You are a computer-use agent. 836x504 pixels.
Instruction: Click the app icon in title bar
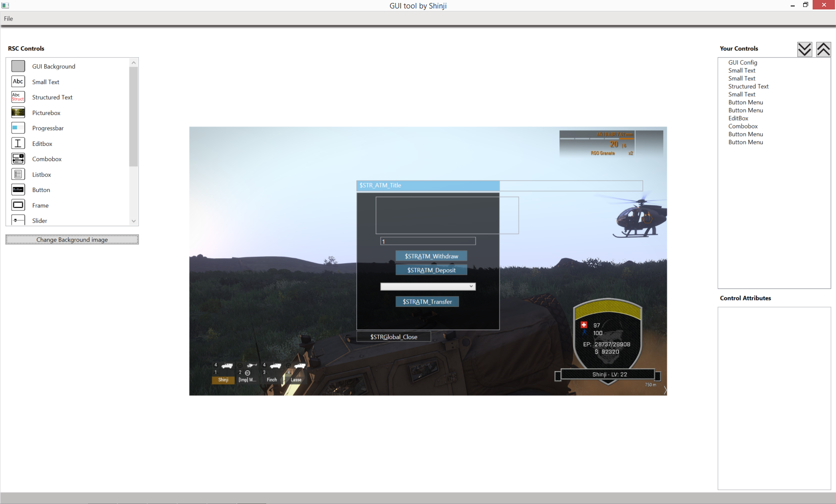[5, 5]
